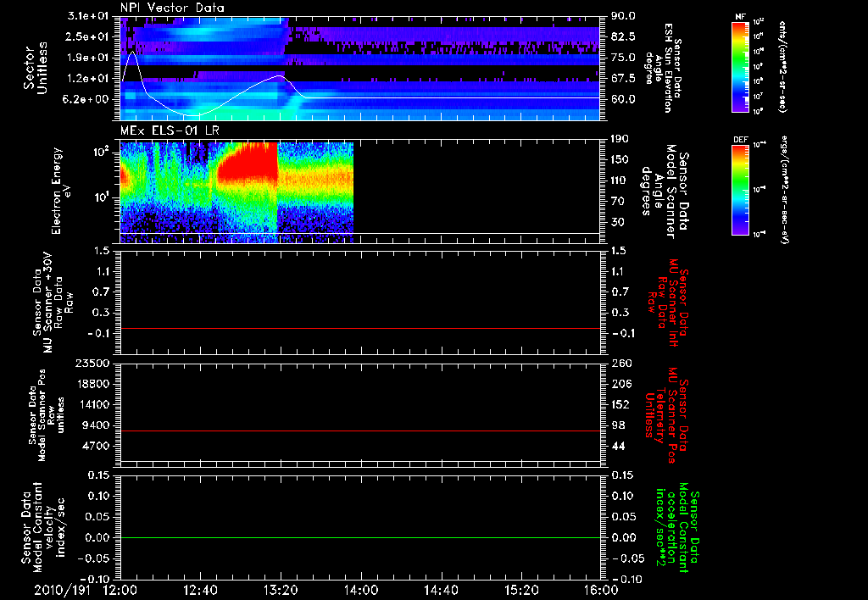Click the white sun elevation curve peak
Viewport: 868px width, 600px height.
[x=131, y=53]
